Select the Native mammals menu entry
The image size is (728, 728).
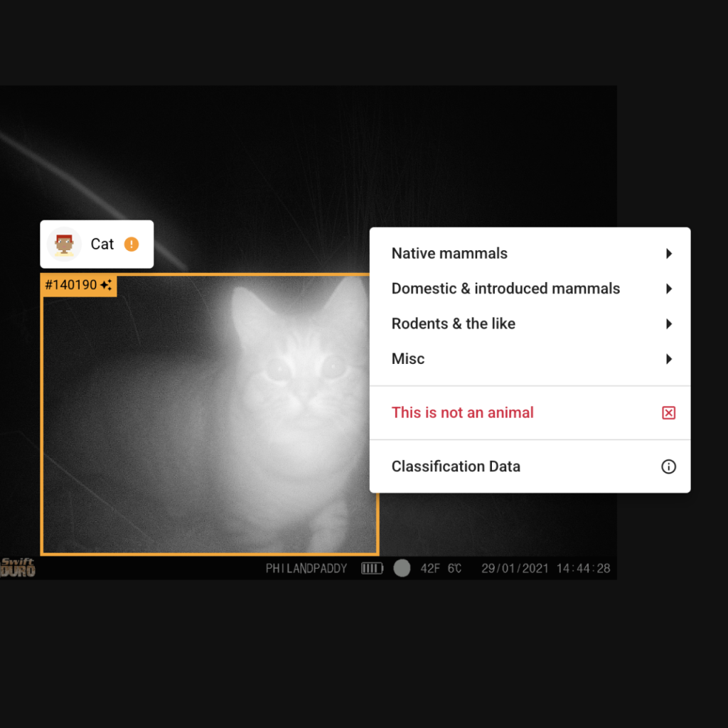(449, 254)
